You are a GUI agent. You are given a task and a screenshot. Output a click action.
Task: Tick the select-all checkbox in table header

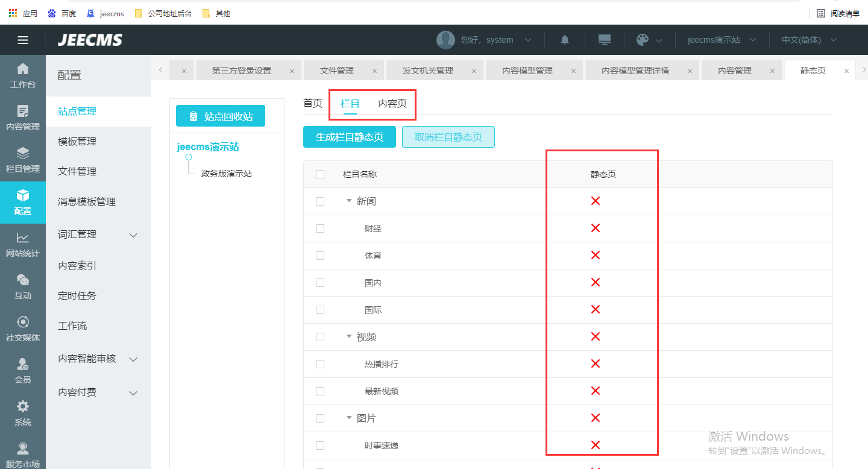click(x=320, y=174)
